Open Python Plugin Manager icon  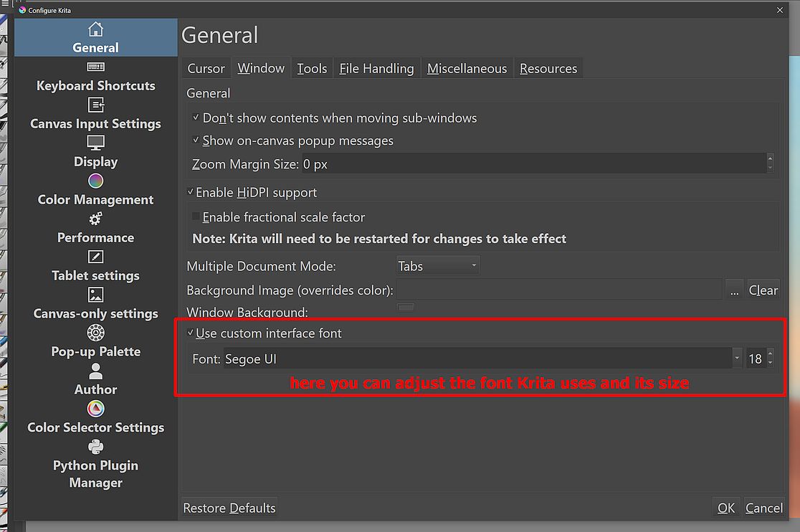click(95, 447)
